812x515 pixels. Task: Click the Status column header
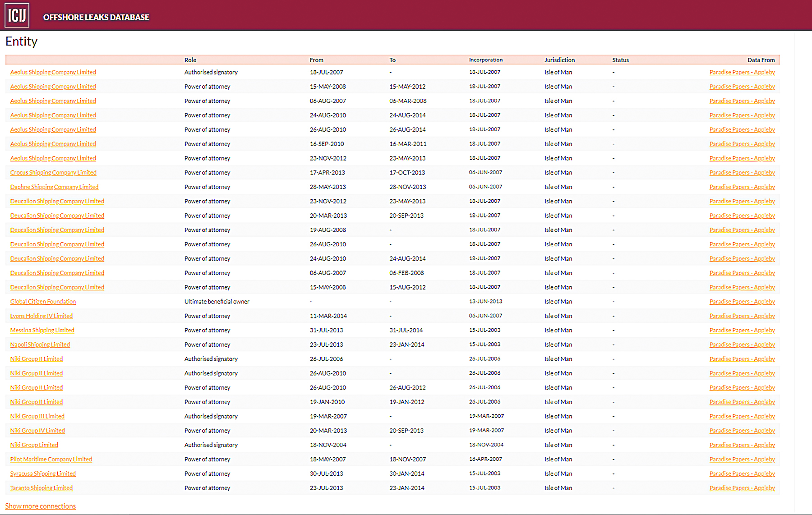tap(621, 60)
